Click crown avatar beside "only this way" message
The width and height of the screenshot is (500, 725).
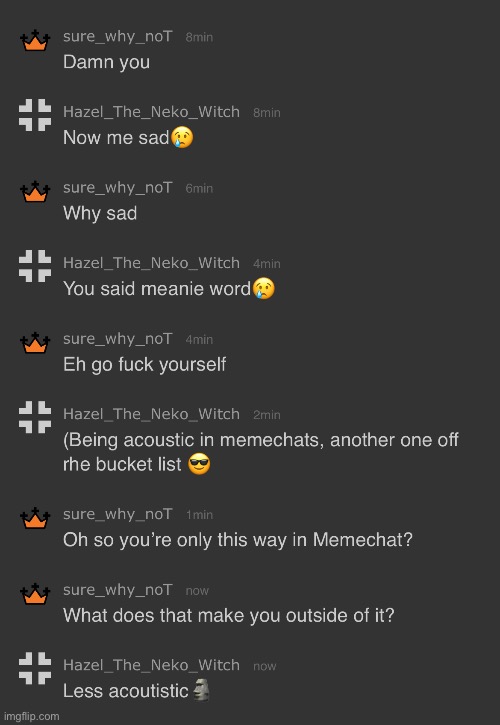35,518
